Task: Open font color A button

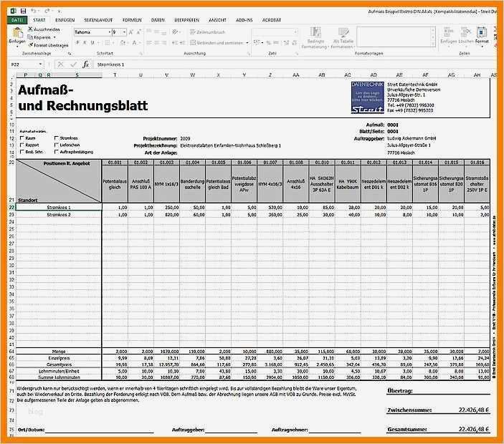Action: 134,43
